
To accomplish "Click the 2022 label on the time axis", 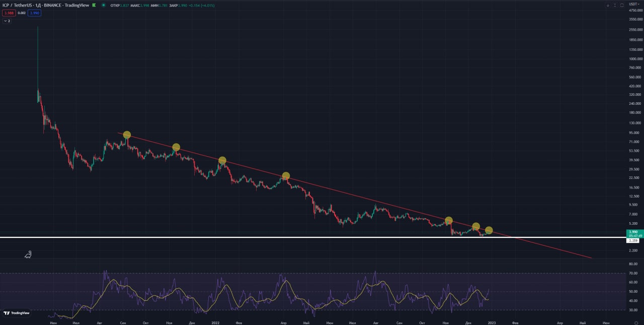I will coord(215,321).
